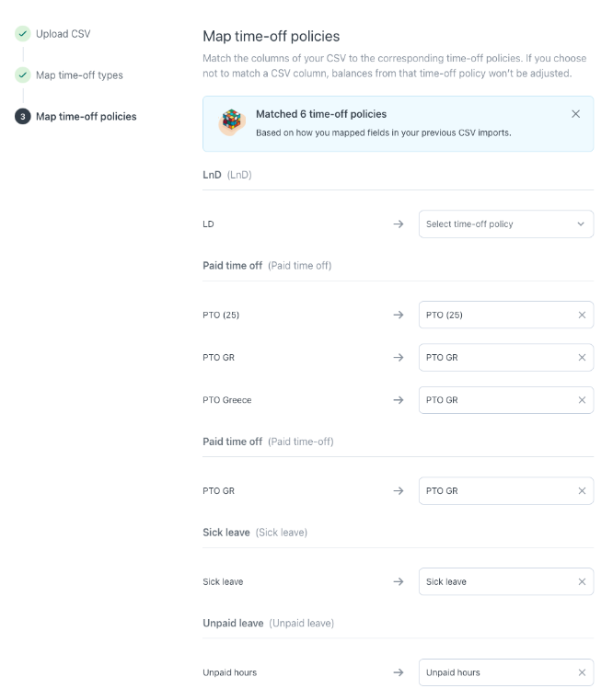Click the step 3 number badge

[23, 117]
